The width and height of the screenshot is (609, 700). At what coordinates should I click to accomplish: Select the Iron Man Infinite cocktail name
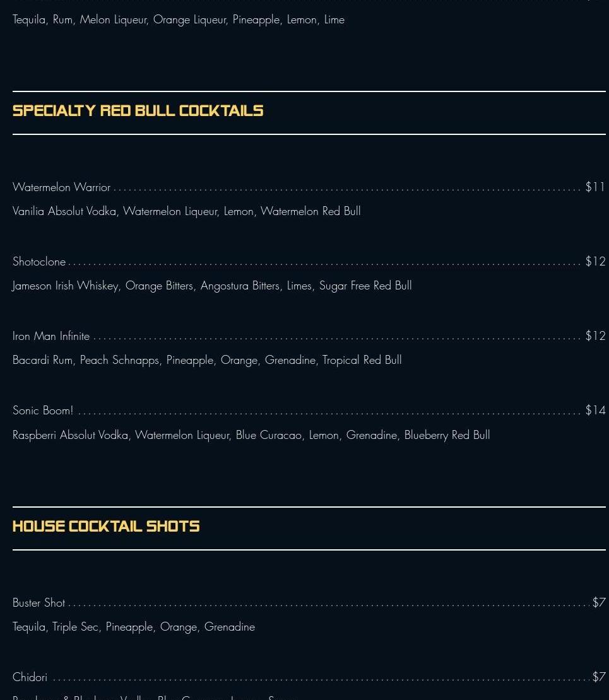pyautogui.click(x=51, y=336)
